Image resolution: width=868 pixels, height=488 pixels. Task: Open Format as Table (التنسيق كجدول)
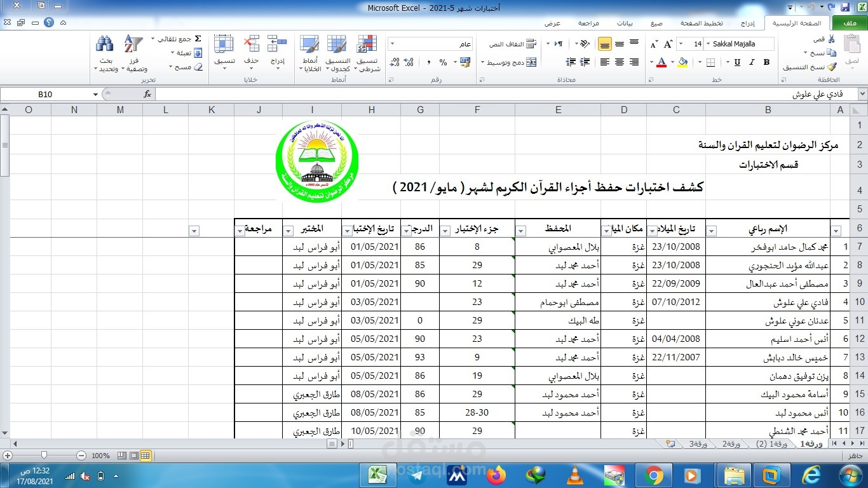(337, 53)
